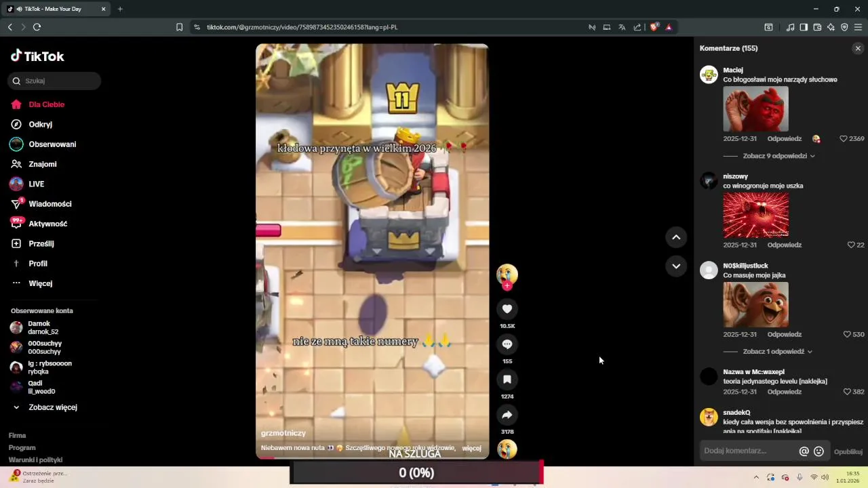Bookmark the video
The width and height of the screenshot is (868, 488).
click(507, 380)
